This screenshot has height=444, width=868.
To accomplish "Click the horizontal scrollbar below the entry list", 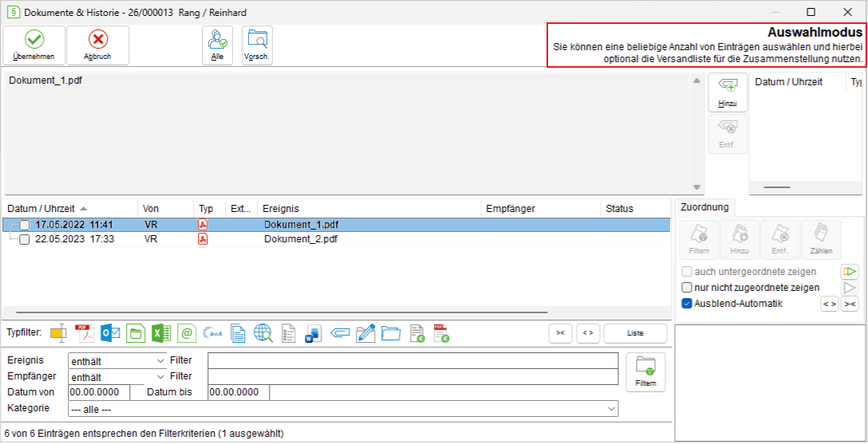I will [282, 312].
